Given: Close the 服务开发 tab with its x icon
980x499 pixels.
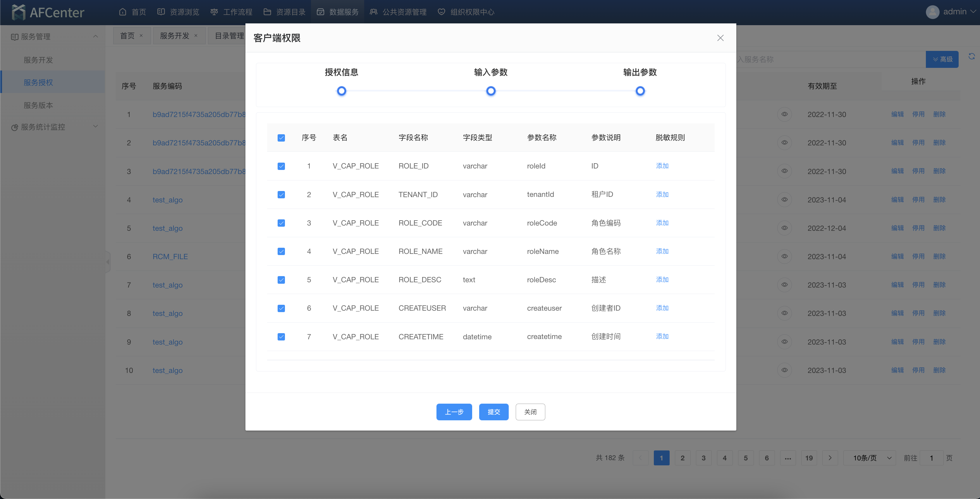Looking at the screenshot, I should pyautogui.click(x=196, y=35).
